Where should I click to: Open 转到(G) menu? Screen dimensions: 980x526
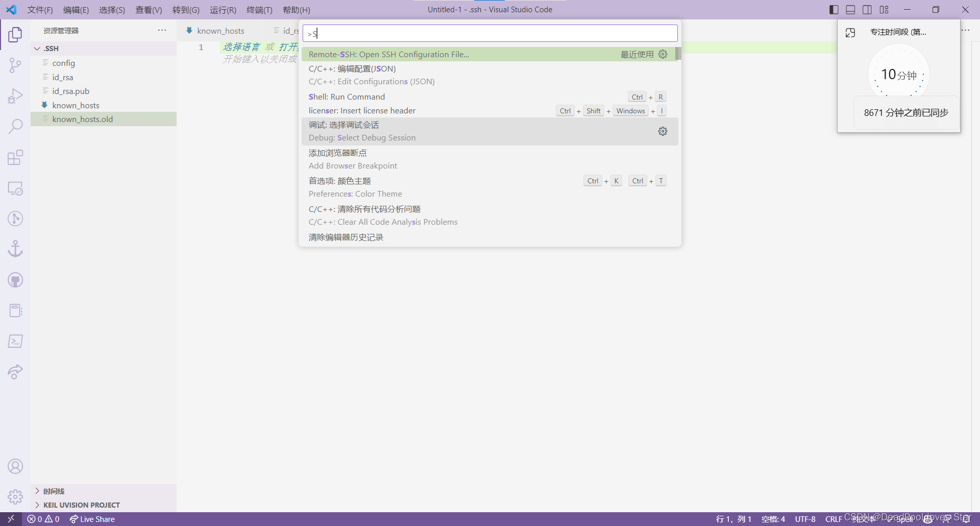[x=186, y=10]
